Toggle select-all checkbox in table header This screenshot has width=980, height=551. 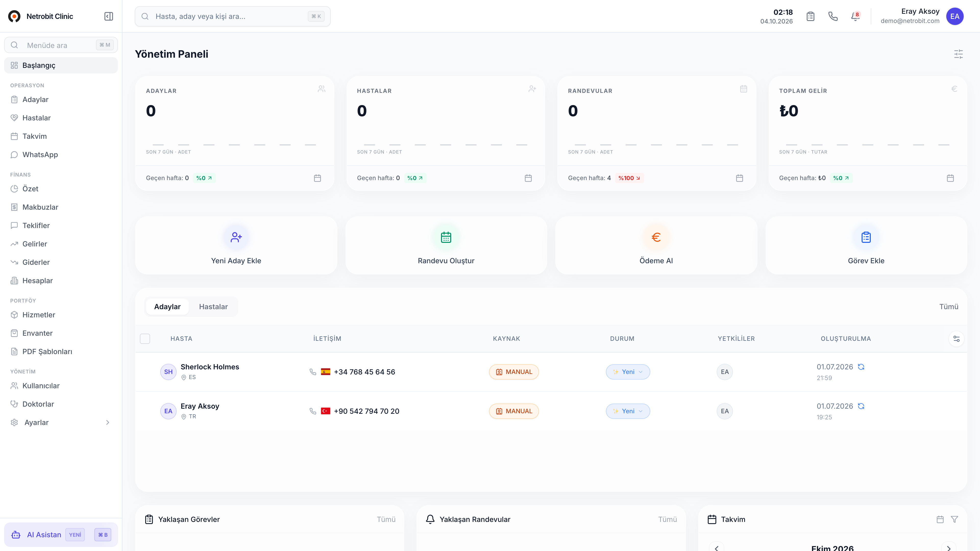tap(145, 339)
